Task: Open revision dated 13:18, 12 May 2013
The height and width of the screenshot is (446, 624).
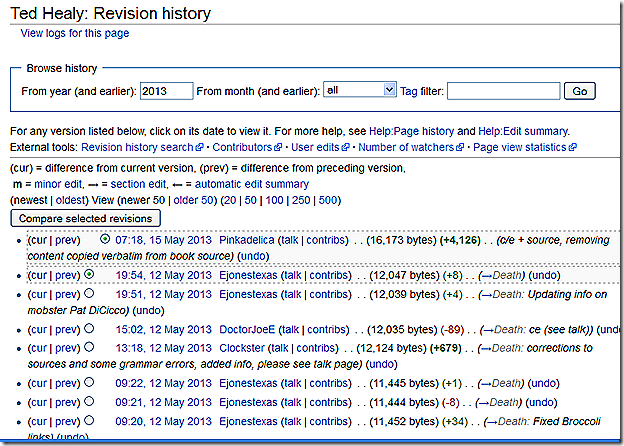Action: coord(164,348)
